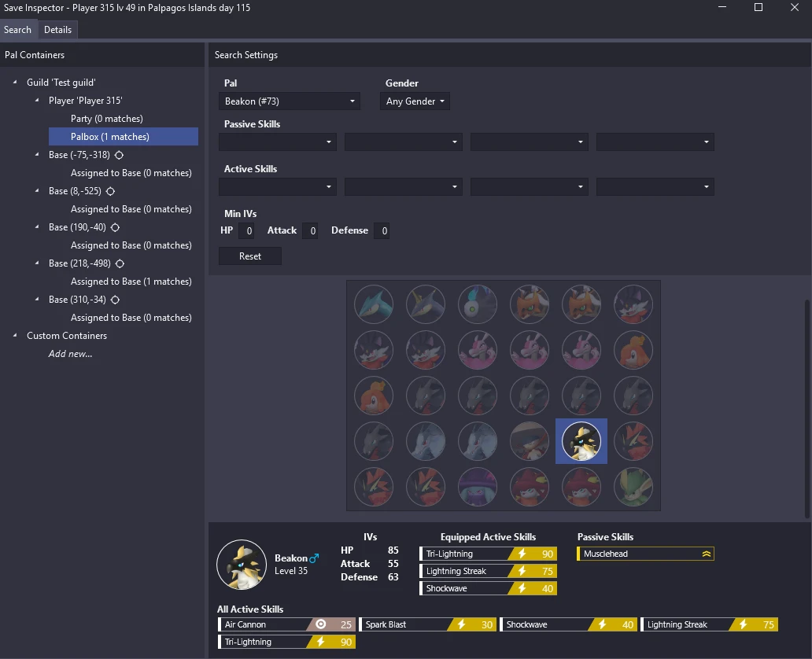812x659 pixels.
Task: Collapse the Custom Containers node
Action: click(x=15, y=336)
